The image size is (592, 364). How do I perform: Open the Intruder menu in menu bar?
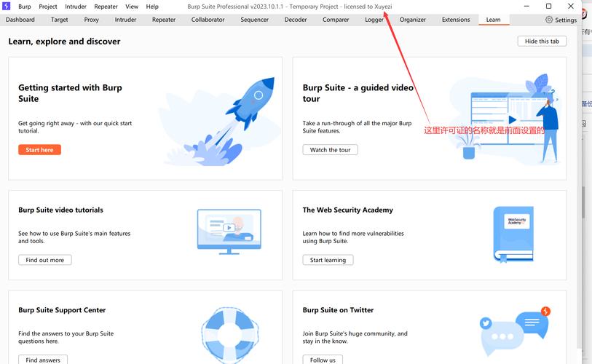tap(76, 7)
